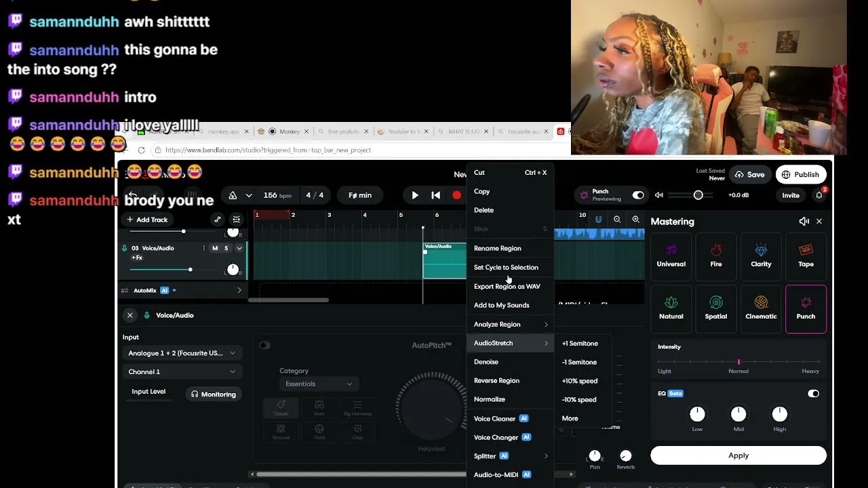Click the Add Track button
Screen dimensions: 868x488
[x=147, y=220]
